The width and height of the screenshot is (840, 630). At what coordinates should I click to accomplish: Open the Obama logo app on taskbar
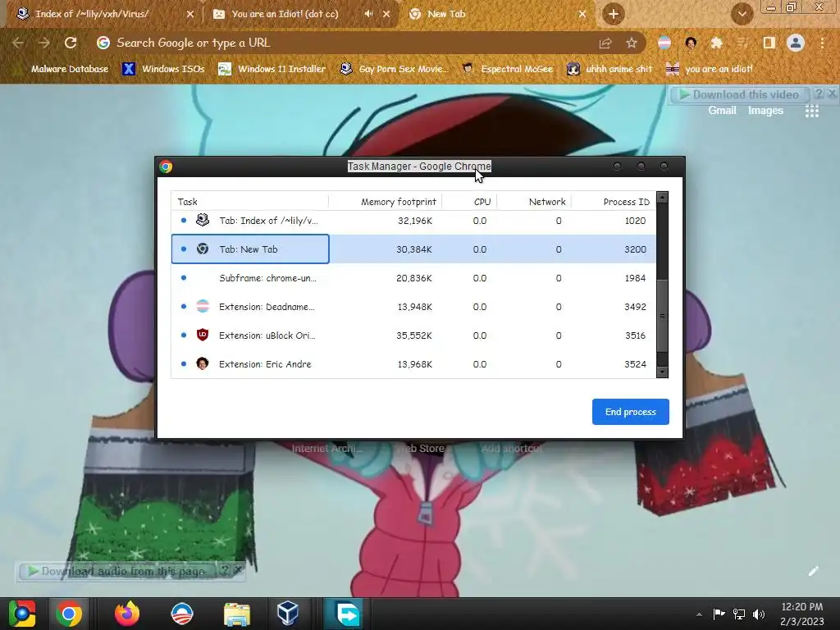pos(181,614)
